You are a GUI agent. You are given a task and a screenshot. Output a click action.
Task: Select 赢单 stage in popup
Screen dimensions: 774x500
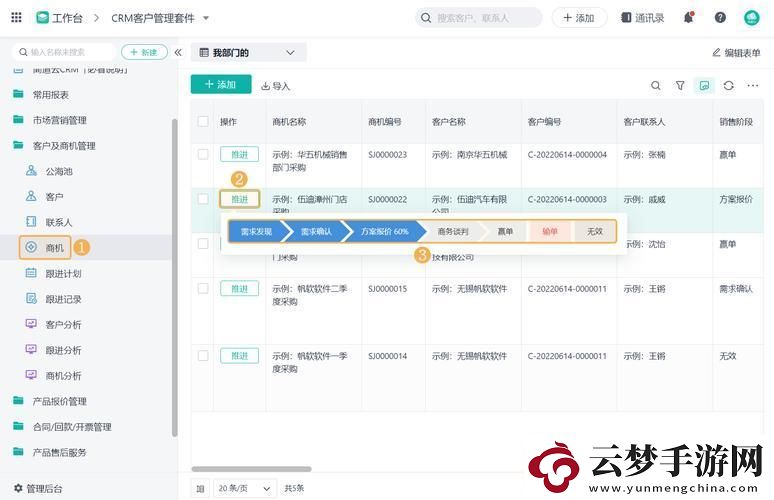tap(504, 231)
